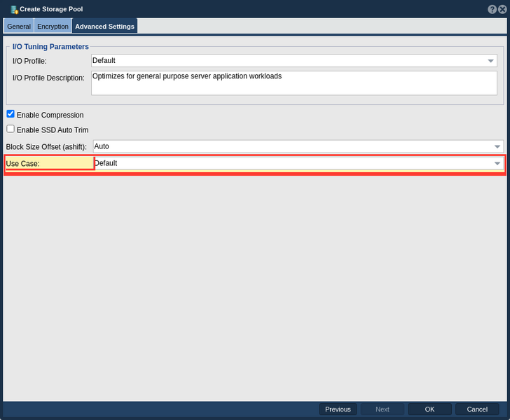Click the Use Case label
The image size is (510, 420).
coord(22,164)
